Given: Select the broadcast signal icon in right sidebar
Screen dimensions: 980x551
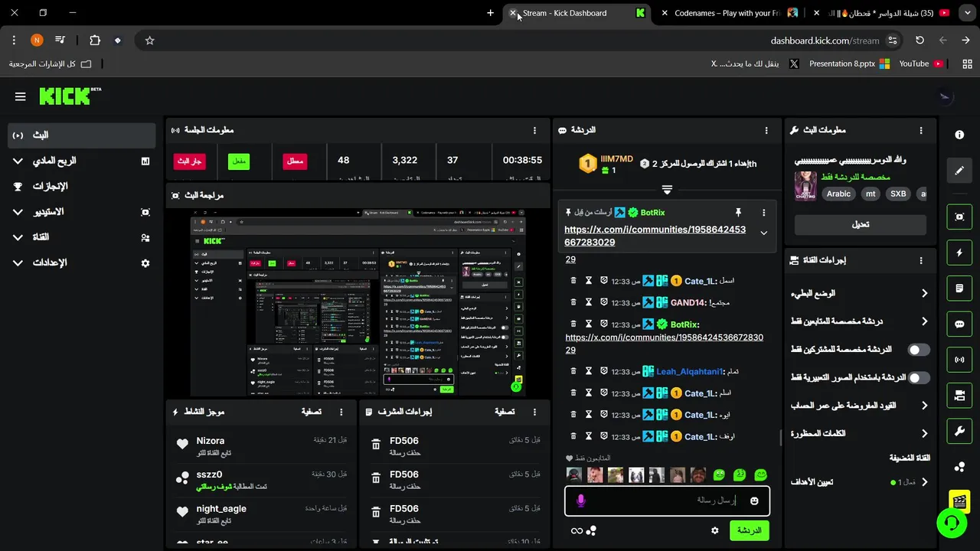Looking at the screenshot, I should pyautogui.click(x=959, y=360).
